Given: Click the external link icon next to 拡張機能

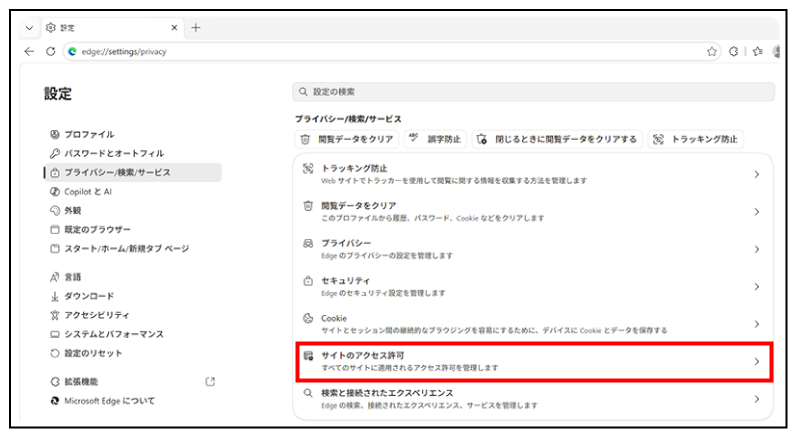Looking at the screenshot, I should point(210,382).
